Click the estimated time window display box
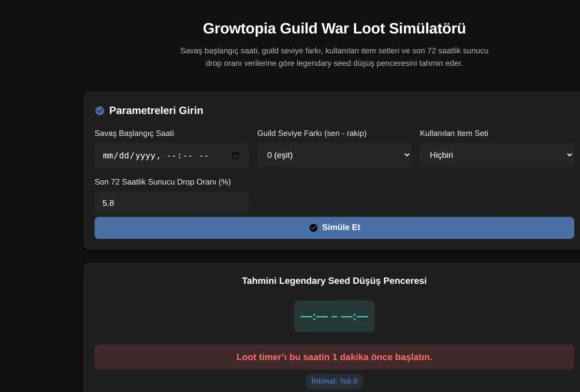 (x=334, y=317)
